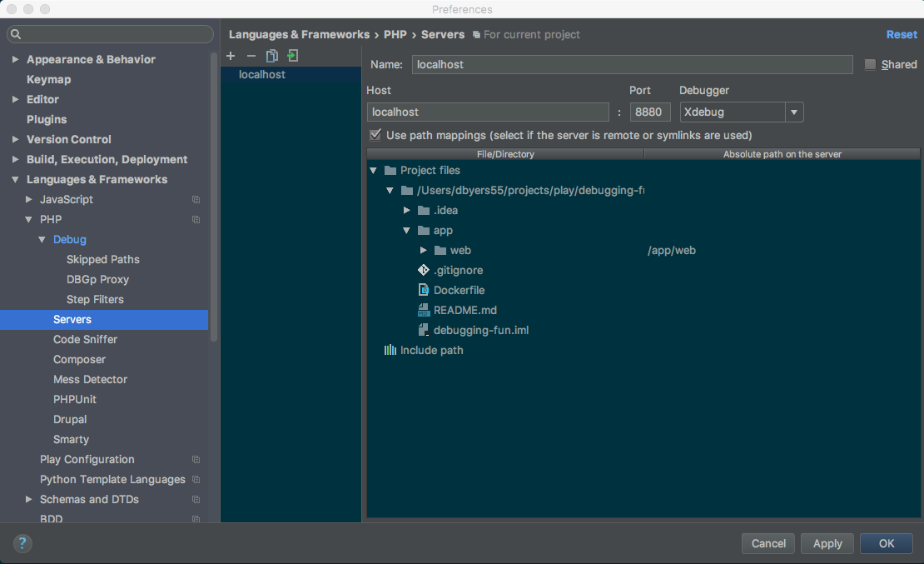Import server configuration using green arrow icon

[292, 55]
